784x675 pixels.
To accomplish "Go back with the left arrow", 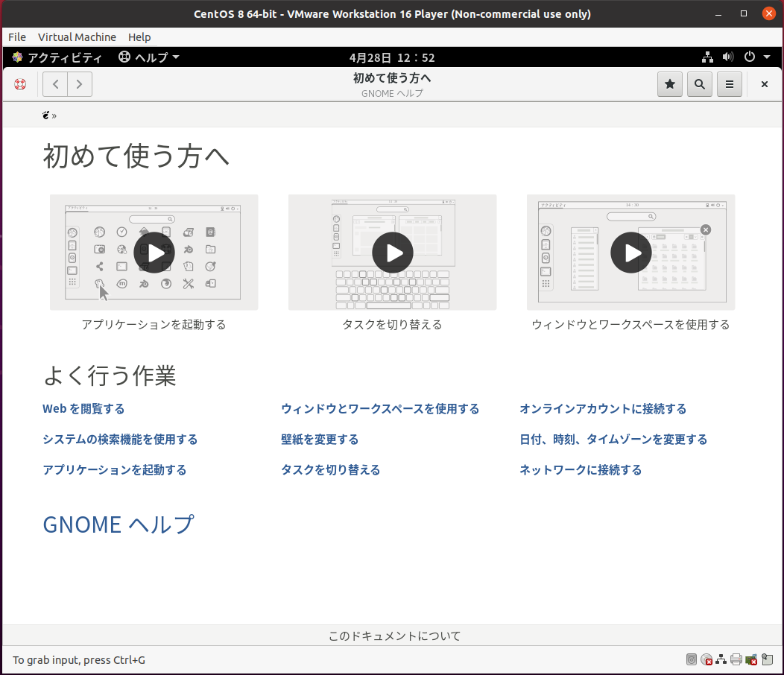I will point(55,84).
